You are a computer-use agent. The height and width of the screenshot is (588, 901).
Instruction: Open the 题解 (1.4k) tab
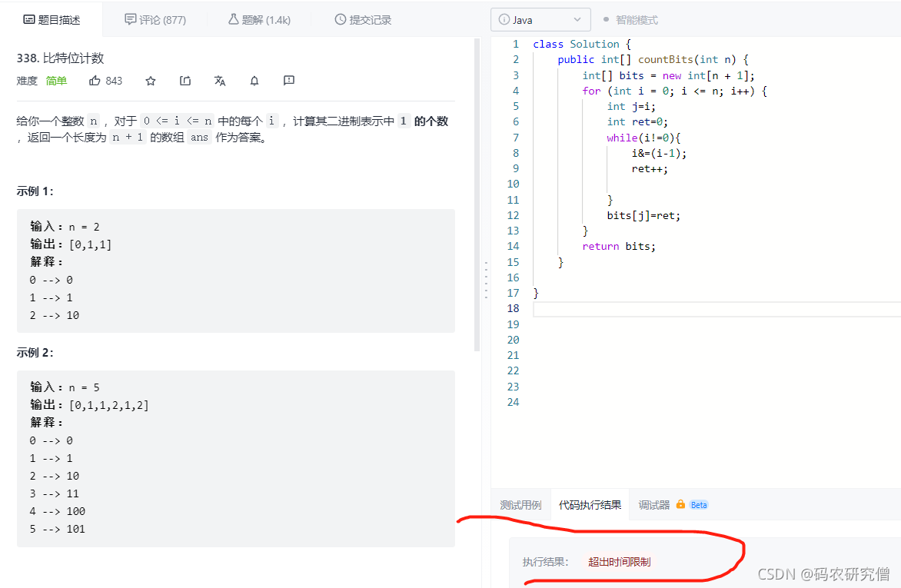click(x=259, y=19)
